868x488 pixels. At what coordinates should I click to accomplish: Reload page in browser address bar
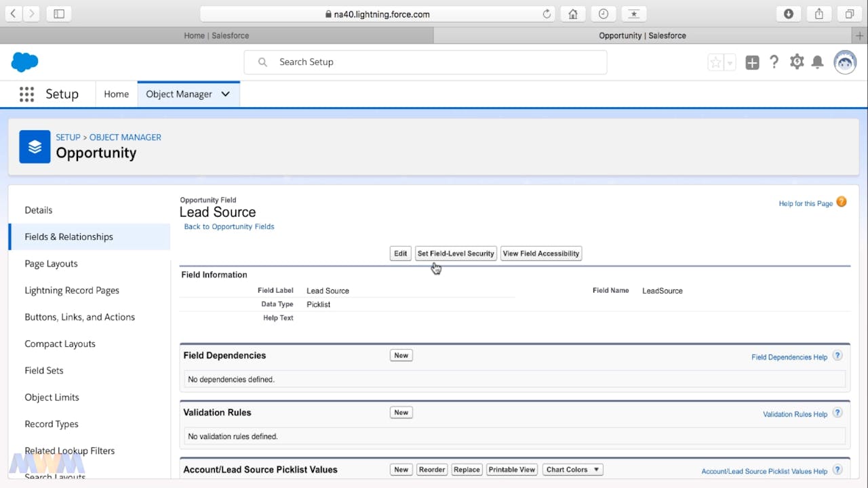pyautogui.click(x=547, y=14)
